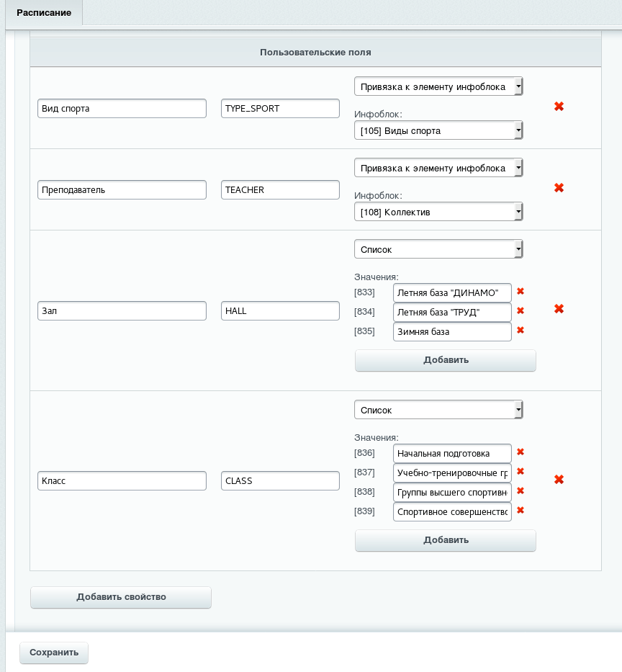This screenshot has height=672, width=622.
Task: Click Добавить свойство button
Action: [121, 597]
